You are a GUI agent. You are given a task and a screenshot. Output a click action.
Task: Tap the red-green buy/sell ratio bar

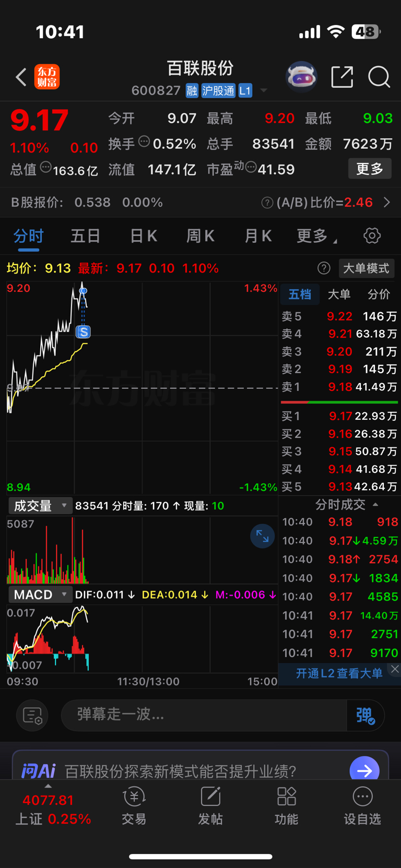pyautogui.click(x=339, y=402)
